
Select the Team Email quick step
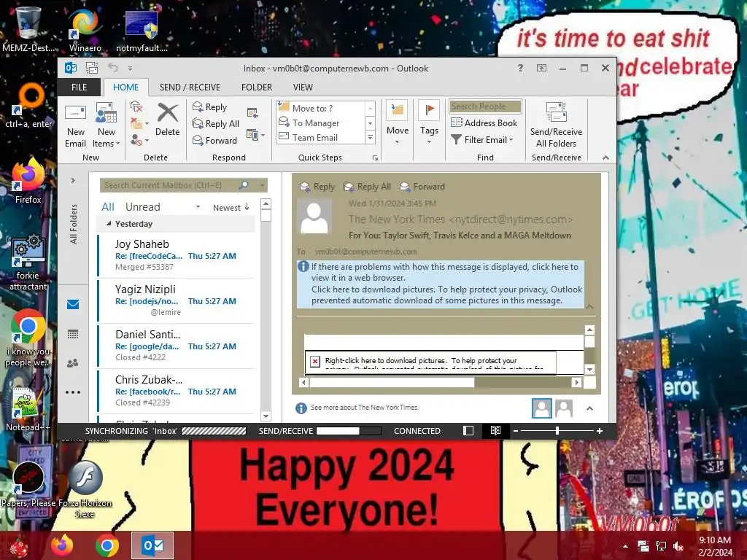[320, 138]
